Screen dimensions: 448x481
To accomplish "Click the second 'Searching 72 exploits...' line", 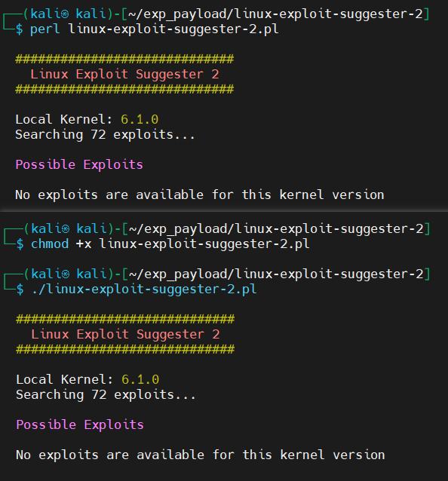I will 106,395.
